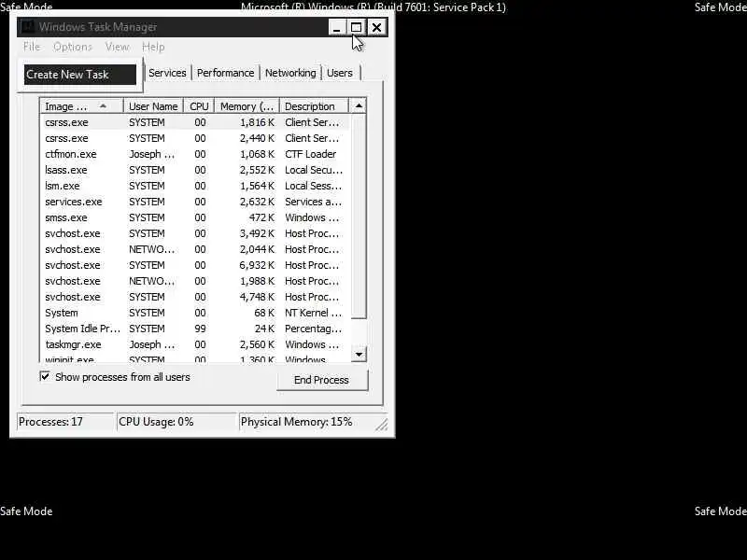This screenshot has height=560, width=747.
Task: Select svchost.exe using 2,044 K memory
Action: coord(195,249)
